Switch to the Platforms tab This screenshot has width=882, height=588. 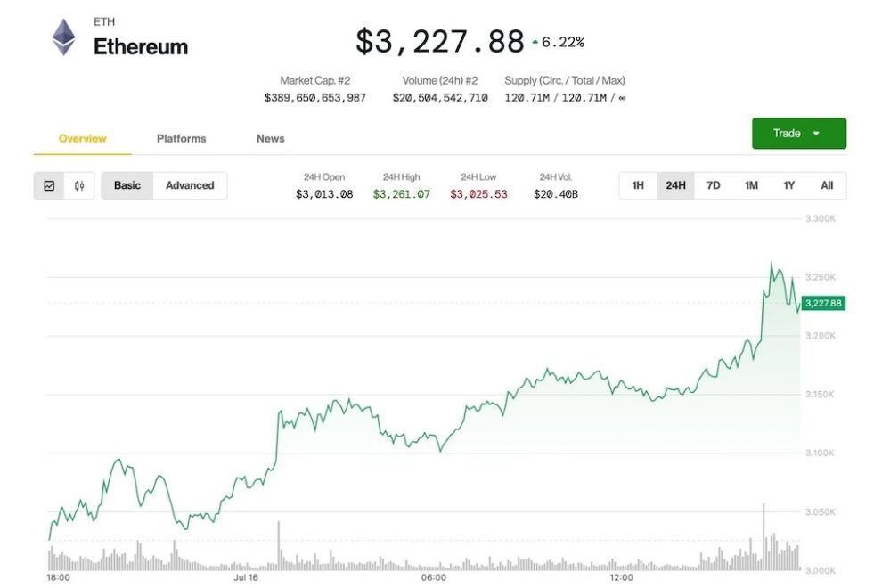point(182,138)
